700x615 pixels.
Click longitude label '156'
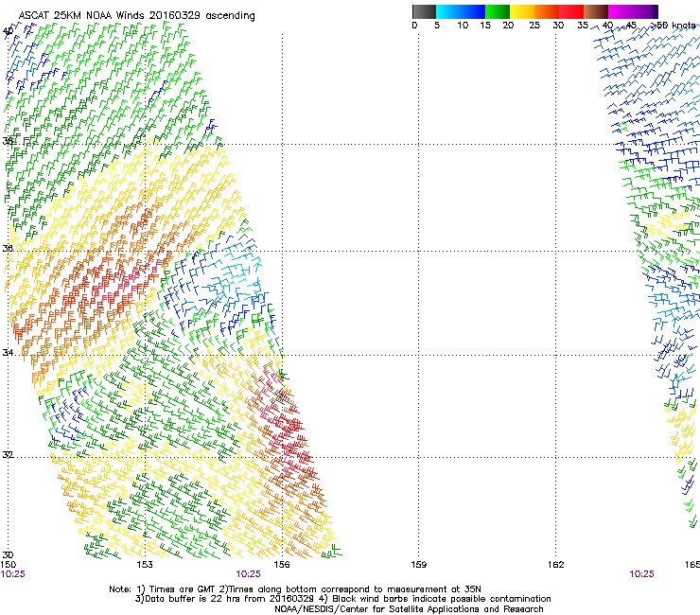[282, 565]
